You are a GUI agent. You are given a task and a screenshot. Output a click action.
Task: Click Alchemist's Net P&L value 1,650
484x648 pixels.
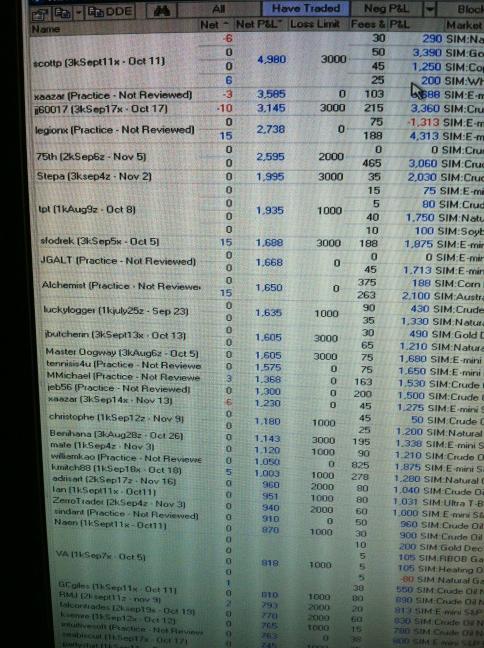coord(269,288)
